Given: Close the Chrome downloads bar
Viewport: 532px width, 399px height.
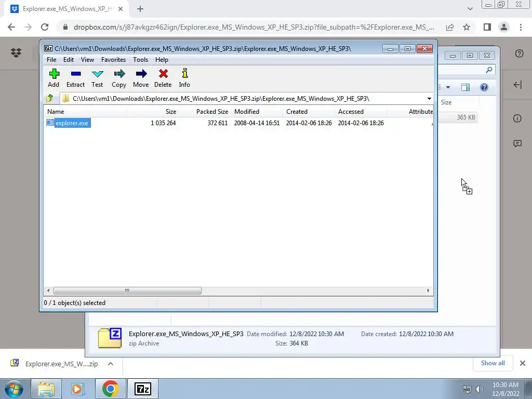Looking at the screenshot, I should point(523,363).
